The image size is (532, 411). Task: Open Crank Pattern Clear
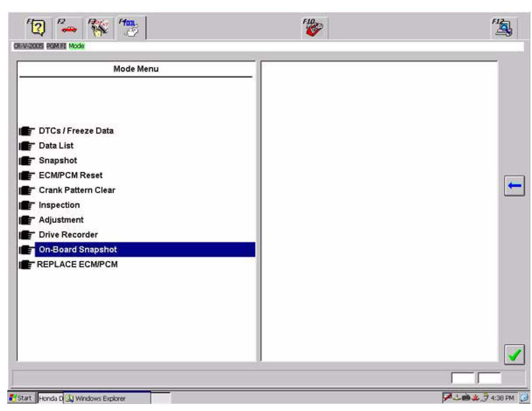(x=77, y=190)
